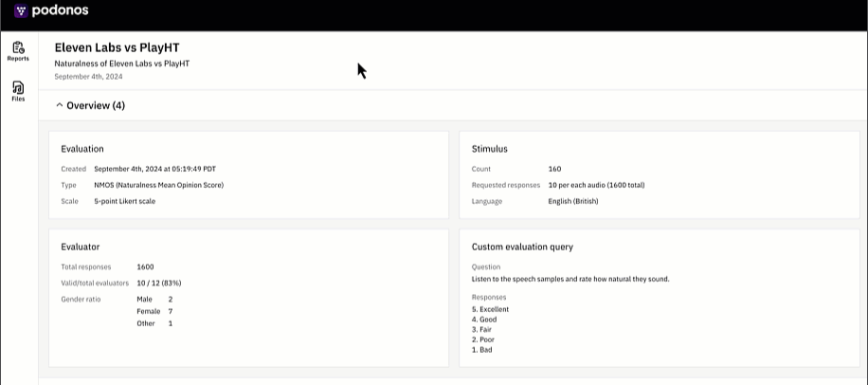Collapse the Overview (4) section chevron
The image size is (868, 385).
pyautogui.click(x=60, y=105)
